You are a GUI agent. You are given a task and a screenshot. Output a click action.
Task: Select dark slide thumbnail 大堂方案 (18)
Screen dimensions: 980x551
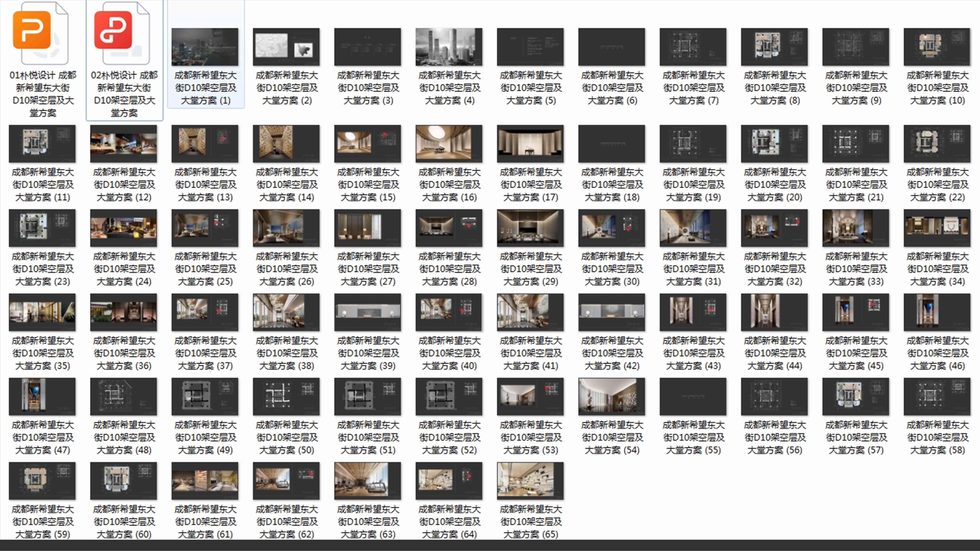click(612, 144)
